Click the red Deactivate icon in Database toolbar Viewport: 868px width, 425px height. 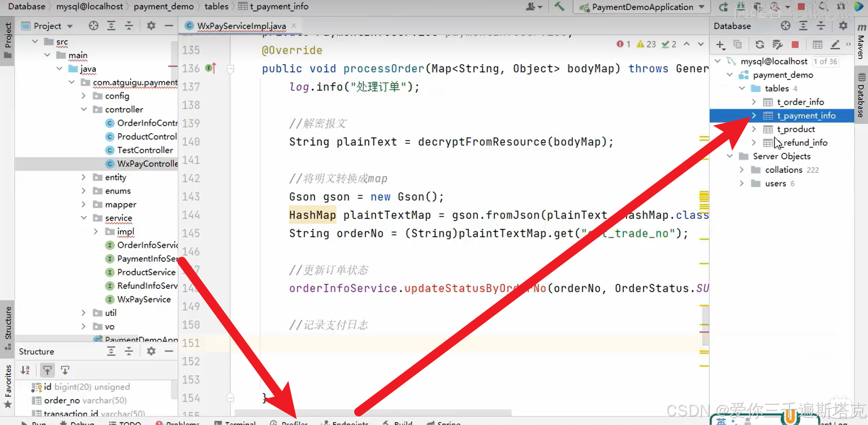coord(795,44)
